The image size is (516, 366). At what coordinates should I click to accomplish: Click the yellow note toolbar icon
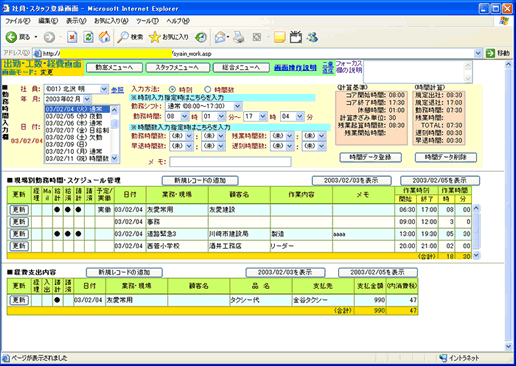(279, 37)
